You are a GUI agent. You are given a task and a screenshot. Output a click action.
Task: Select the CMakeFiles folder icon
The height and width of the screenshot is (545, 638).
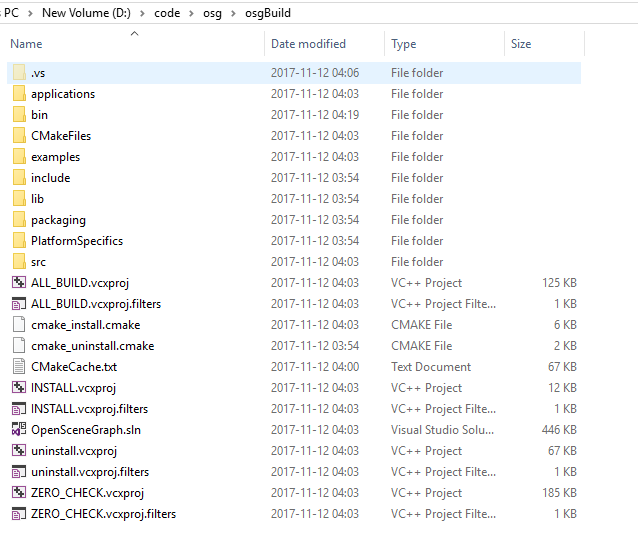coord(19,136)
